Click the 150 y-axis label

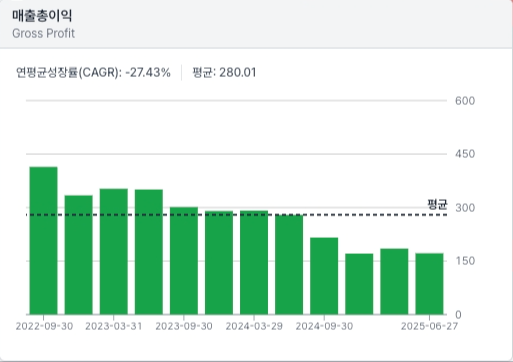pos(465,261)
